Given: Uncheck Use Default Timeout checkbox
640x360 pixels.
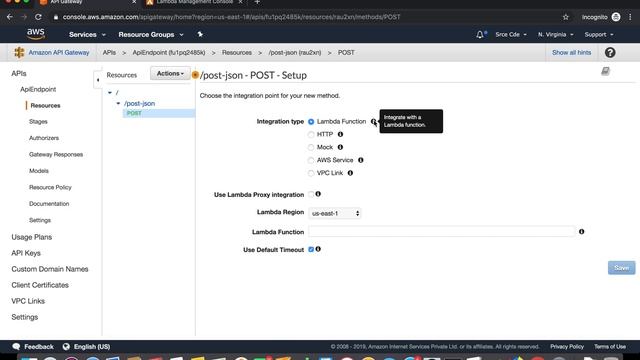Looking at the screenshot, I should 311,249.
